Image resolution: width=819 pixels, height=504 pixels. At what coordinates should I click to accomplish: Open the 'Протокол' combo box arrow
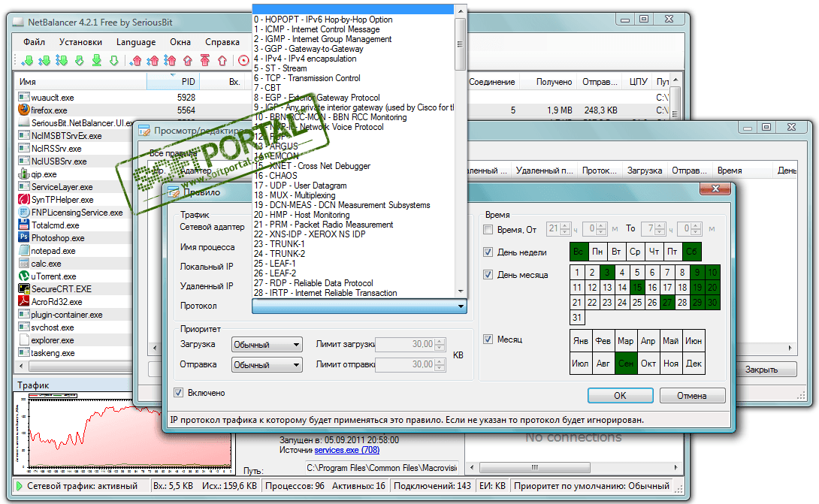click(x=461, y=306)
